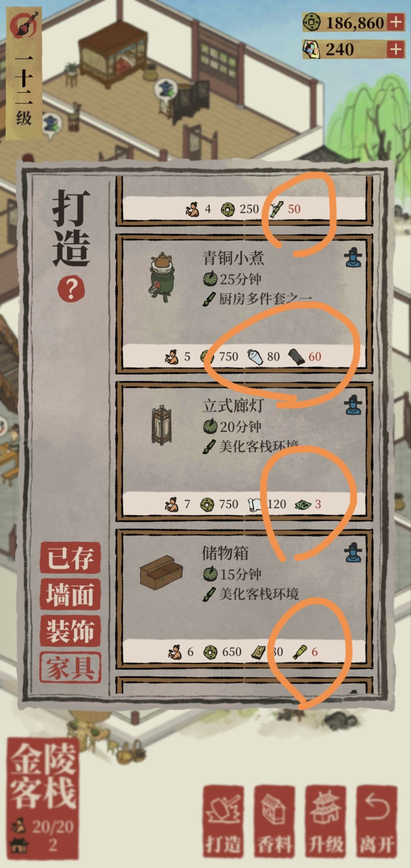The image size is (411, 868).
Task: Tap the 立式廊灯 lantern icon
Action: 162,425
